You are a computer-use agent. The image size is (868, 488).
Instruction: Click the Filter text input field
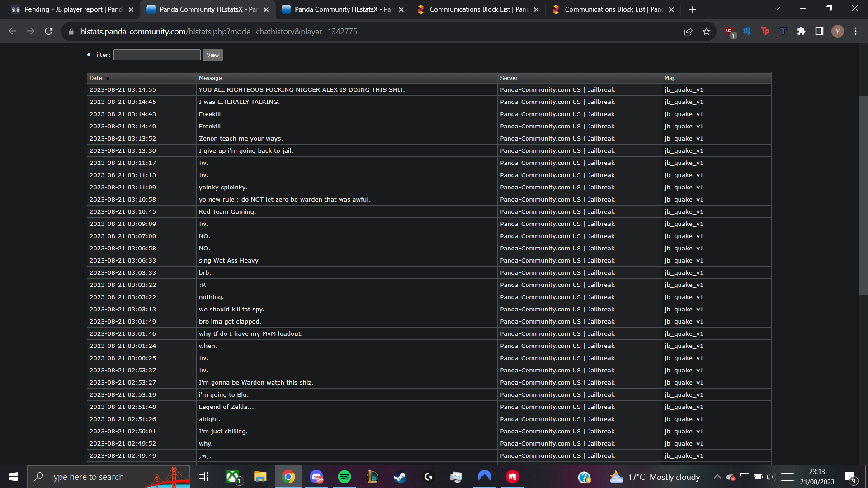point(157,55)
